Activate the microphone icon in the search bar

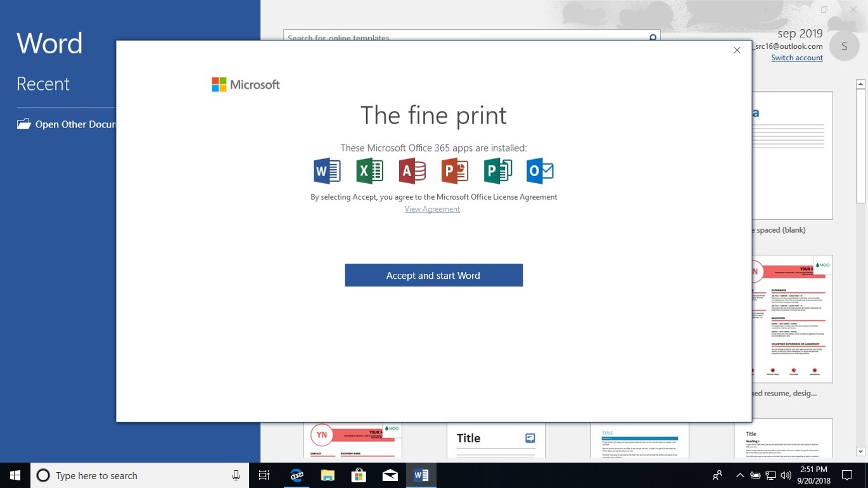(235, 475)
